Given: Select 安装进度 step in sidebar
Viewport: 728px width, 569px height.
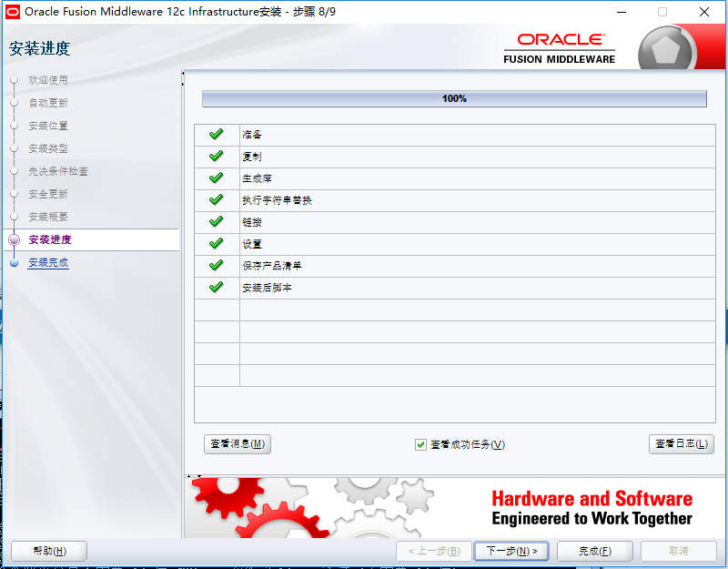Looking at the screenshot, I should point(50,239).
